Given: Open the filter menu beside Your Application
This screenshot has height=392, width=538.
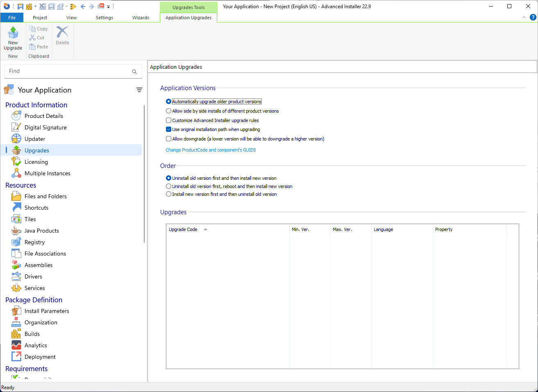Looking at the screenshot, I should coord(139,90).
